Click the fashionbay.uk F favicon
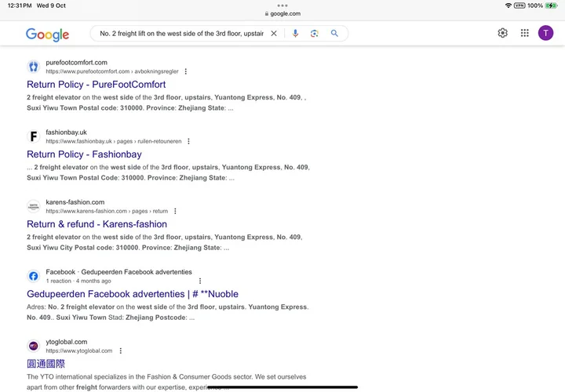 tap(34, 136)
